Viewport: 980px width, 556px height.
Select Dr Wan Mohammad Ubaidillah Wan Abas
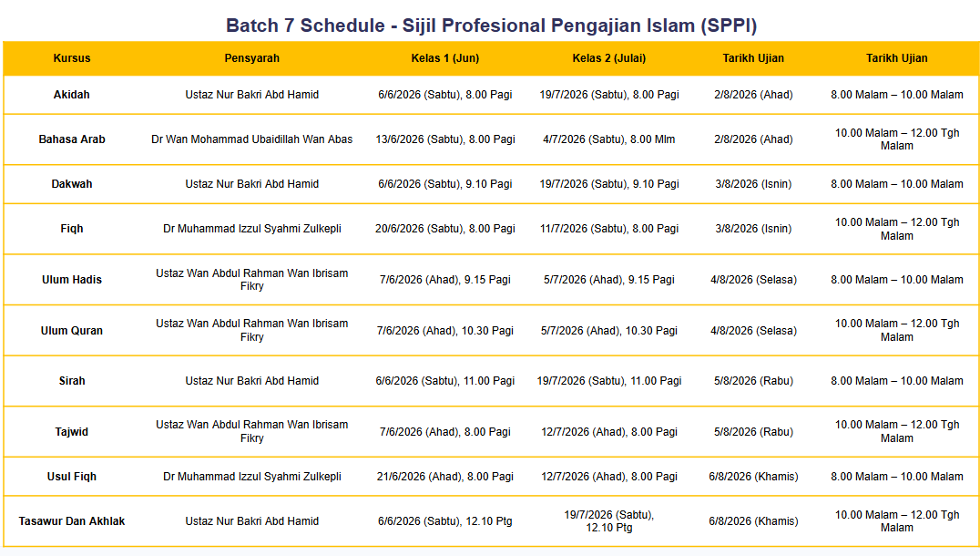pos(252,139)
